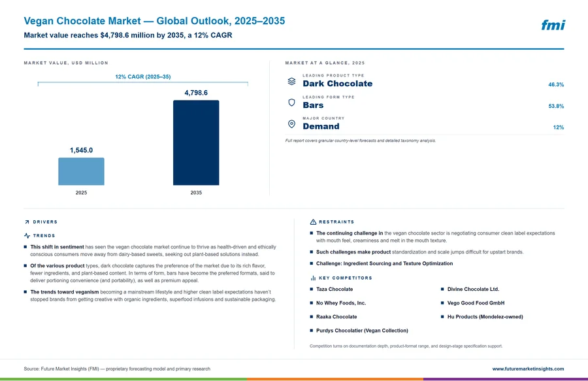Viewport: 588px width, 381px height.
Task: Select Hu Products (Mondelez-owned) entry
Action: [x=485, y=316]
